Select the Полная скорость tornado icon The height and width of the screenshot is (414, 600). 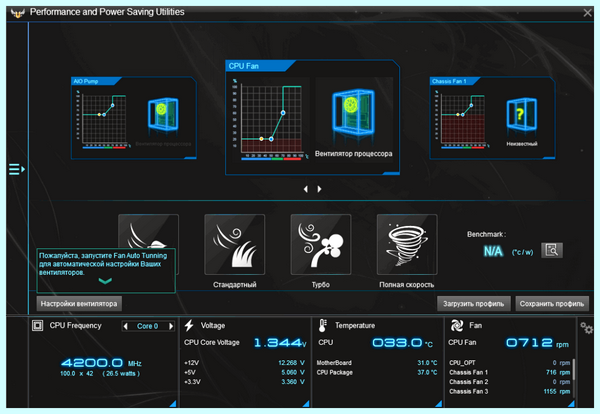tap(407, 244)
